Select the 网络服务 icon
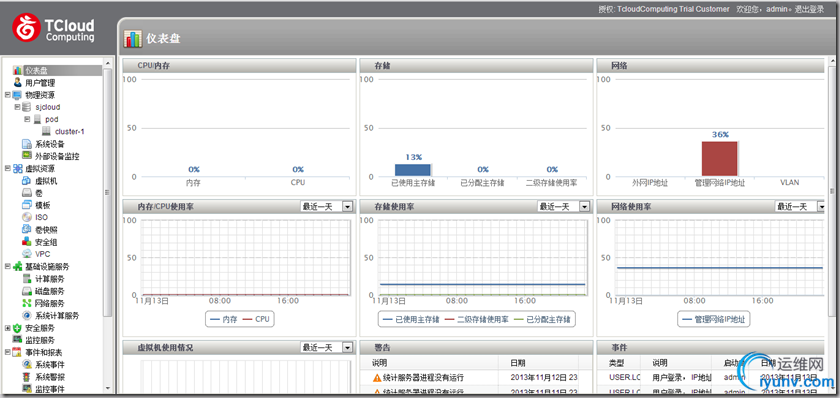 27,303
